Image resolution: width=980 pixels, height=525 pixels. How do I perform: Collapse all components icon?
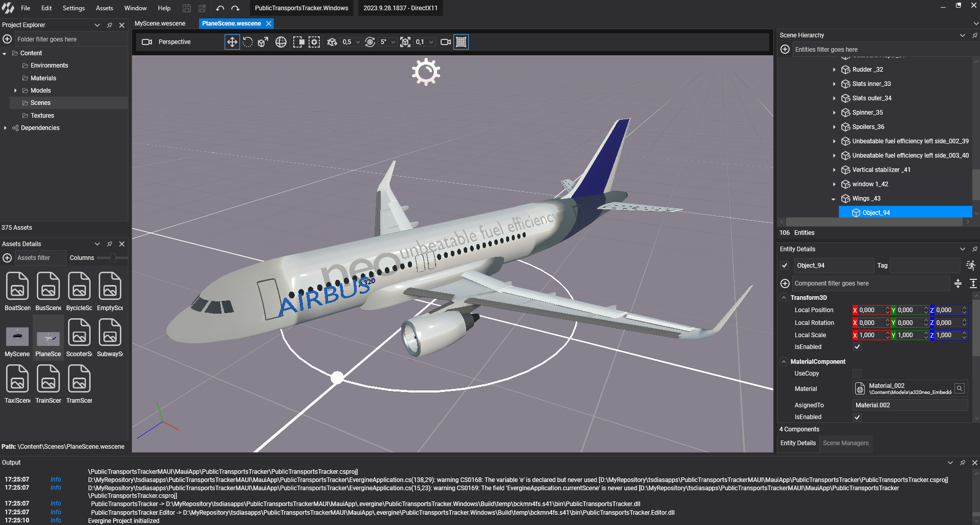[x=958, y=283]
